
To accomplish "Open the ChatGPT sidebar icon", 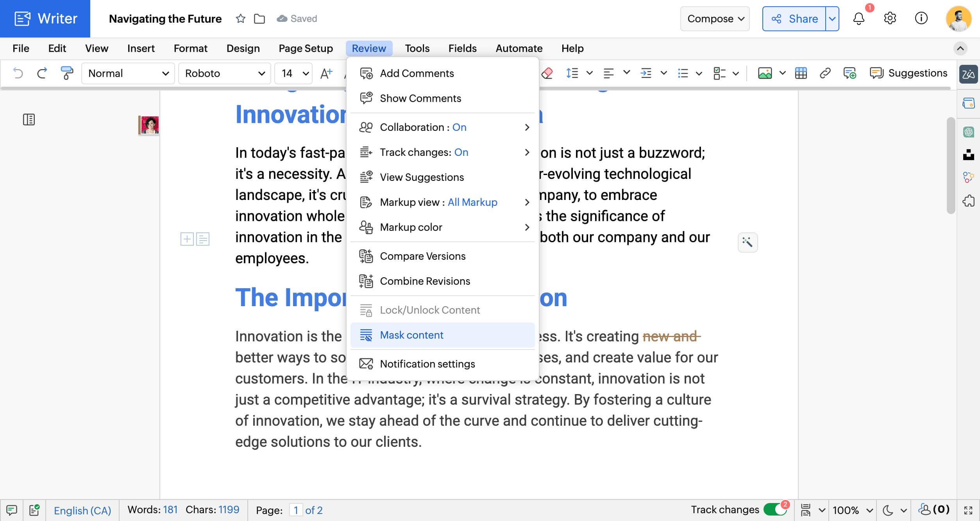I will coord(968,132).
